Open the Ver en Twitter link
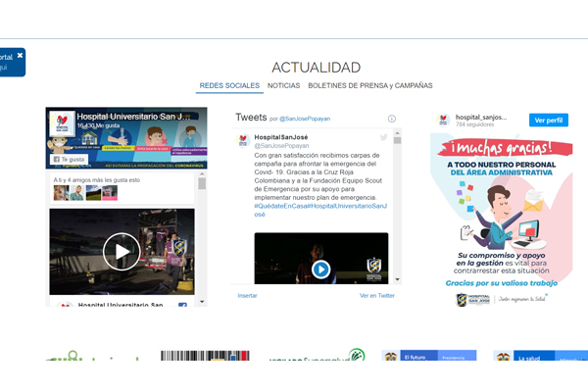 click(x=377, y=295)
